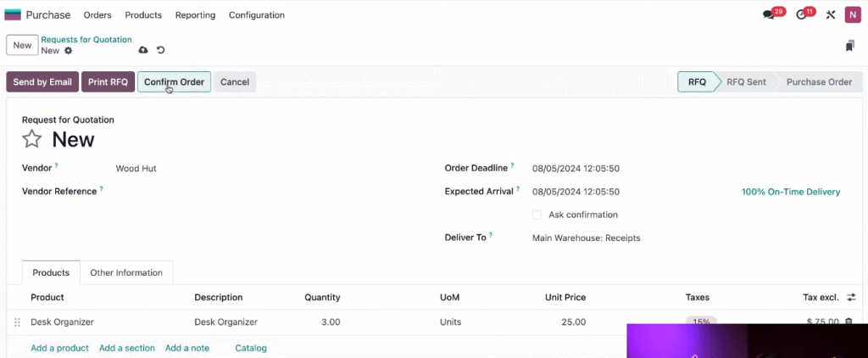Open the gear actions menu
Screen dimensions: 868x358
[68, 50]
